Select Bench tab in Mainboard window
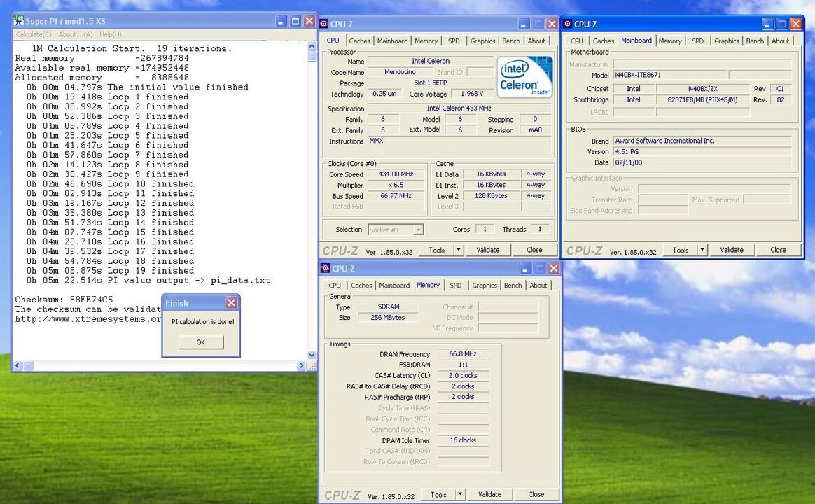This screenshot has height=504, width=815. 755,41
